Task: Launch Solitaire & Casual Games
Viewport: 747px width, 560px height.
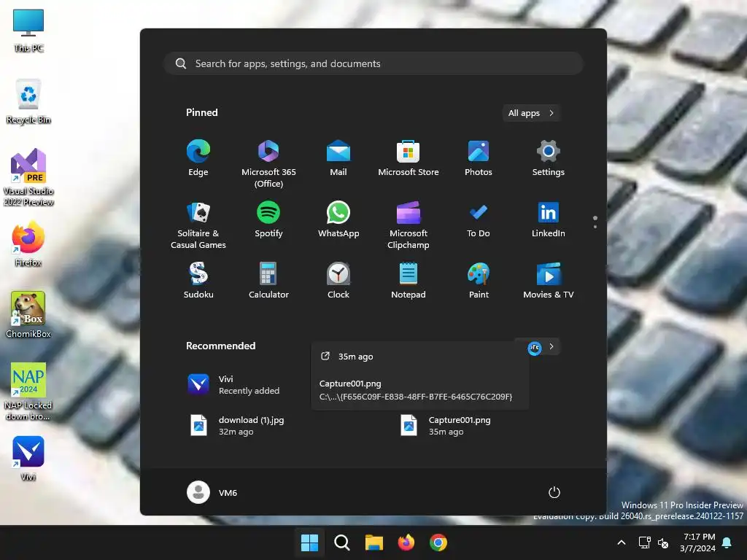Action: coord(198,225)
